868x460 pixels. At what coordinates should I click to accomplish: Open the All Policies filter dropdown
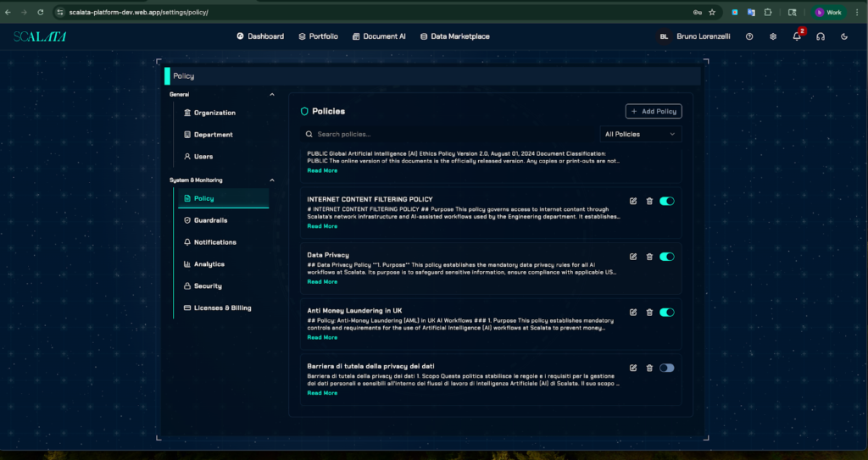pos(640,134)
